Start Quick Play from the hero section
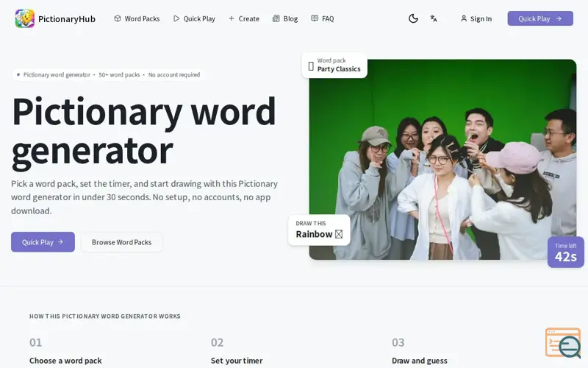The width and height of the screenshot is (588, 368). point(43,242)
